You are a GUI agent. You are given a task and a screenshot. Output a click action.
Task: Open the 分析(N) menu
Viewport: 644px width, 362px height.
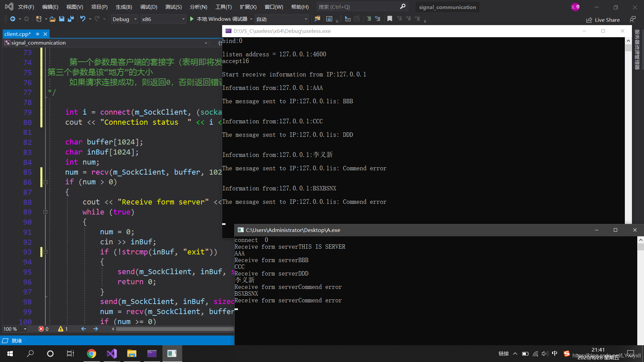198,7
